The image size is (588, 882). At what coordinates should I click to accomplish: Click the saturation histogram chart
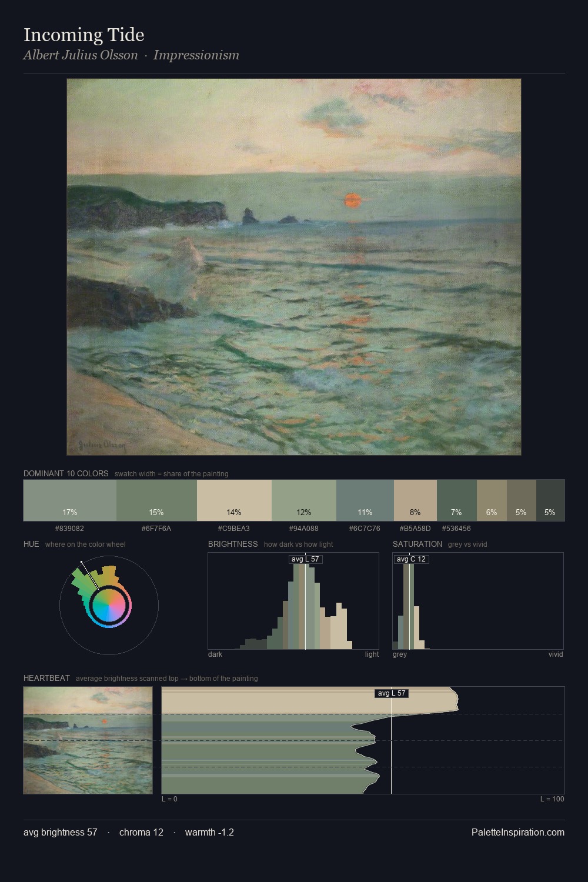click(x=478, y=601)
